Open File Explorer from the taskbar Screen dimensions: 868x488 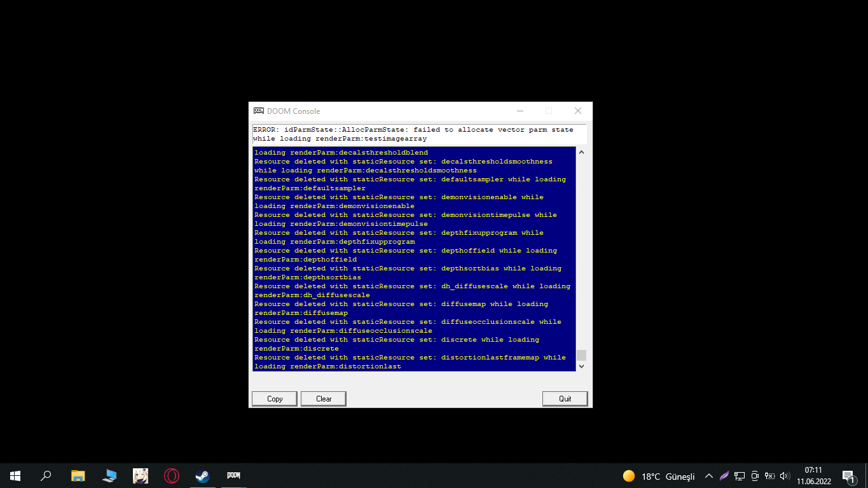(78, 476)
